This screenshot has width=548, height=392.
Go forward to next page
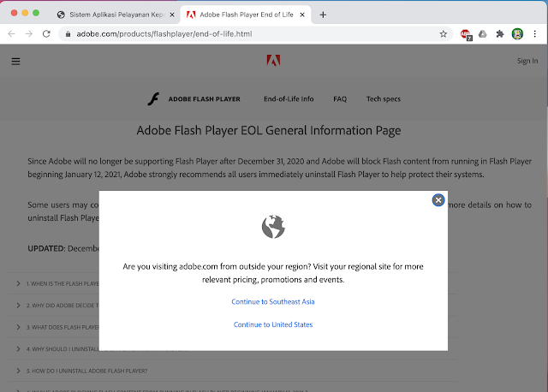click(x=29, y=34)
